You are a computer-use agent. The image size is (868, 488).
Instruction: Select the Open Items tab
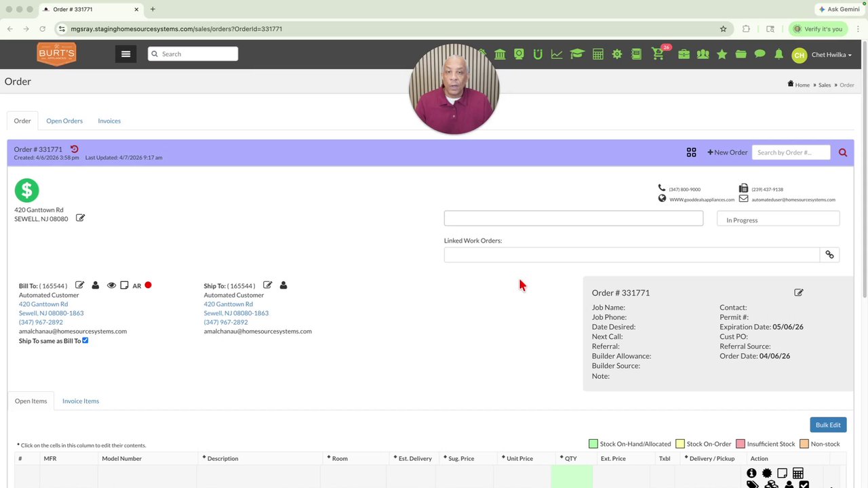pyautogui.click(x=31, y=401)
